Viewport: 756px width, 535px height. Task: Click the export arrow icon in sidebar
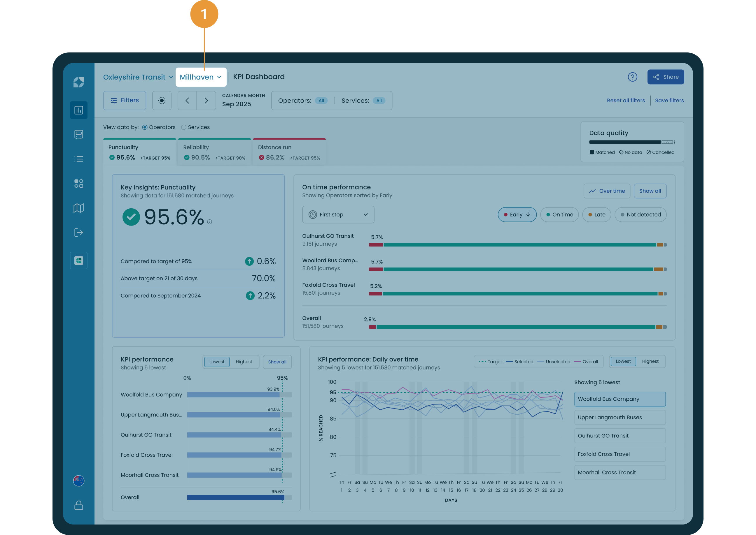pyautogui.click(x=78, y=233)
